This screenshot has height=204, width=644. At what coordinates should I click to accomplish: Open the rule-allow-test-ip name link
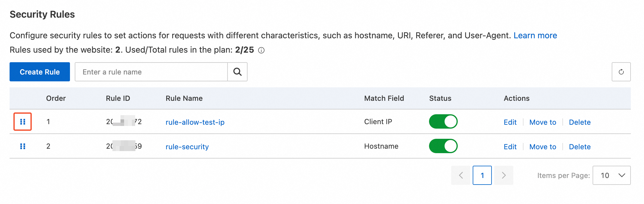(195, 122)
